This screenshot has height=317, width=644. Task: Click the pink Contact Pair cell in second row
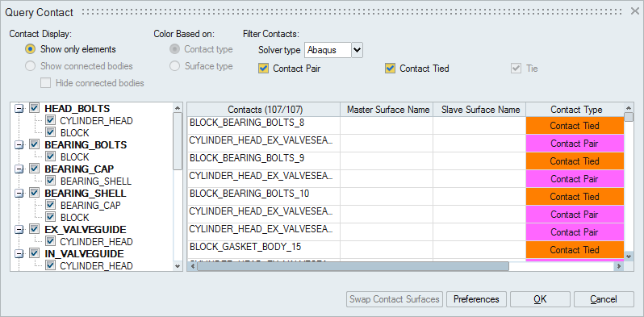pos(575,144)
